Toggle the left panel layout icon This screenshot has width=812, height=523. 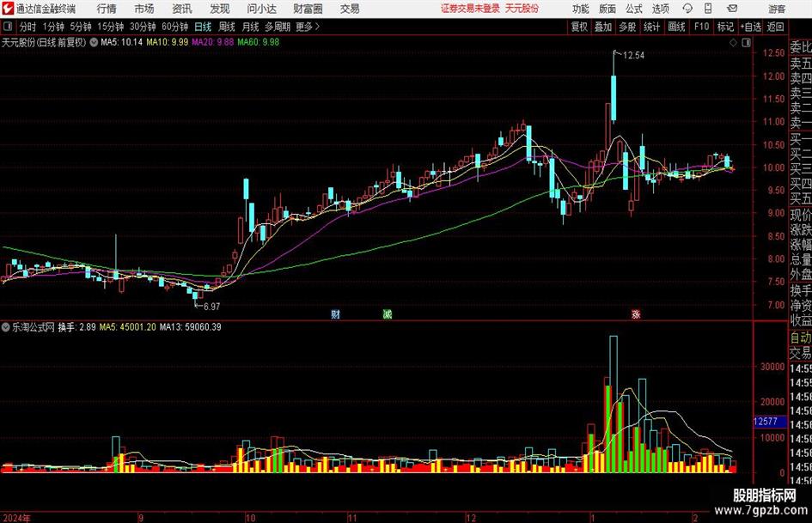7,27
